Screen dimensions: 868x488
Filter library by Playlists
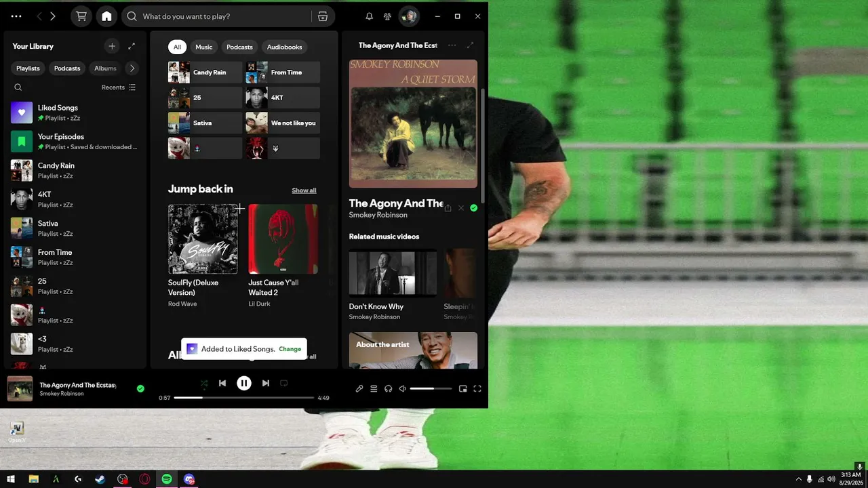coord(28,68)
